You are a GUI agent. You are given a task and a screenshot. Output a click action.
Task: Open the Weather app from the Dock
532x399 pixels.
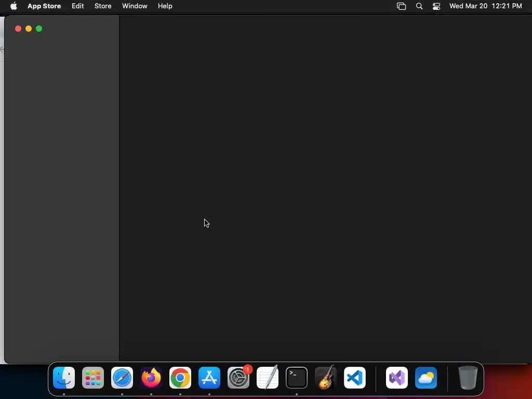pyautogui.click(x=426, y=378)
